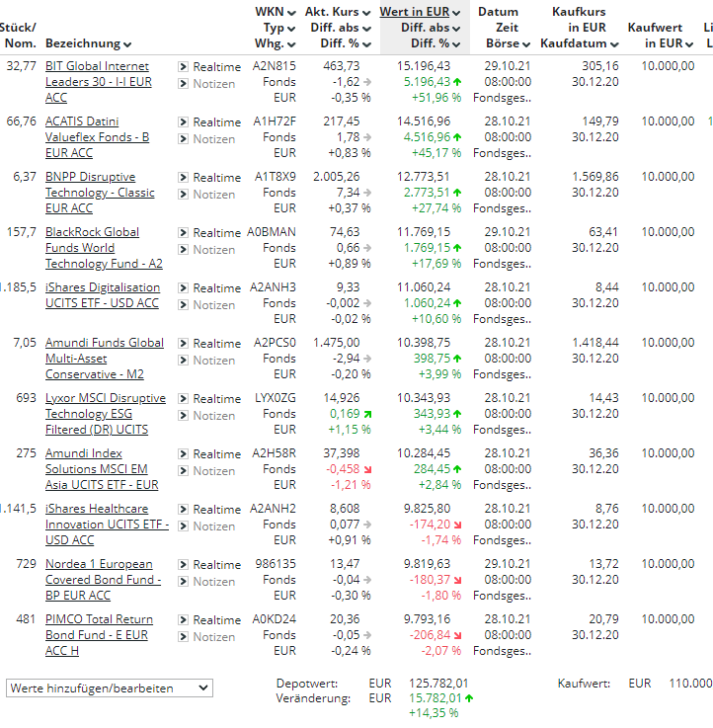
Task: Click Realtime arrow icon for BlackRock Global Funds
Action: [184, 232]
